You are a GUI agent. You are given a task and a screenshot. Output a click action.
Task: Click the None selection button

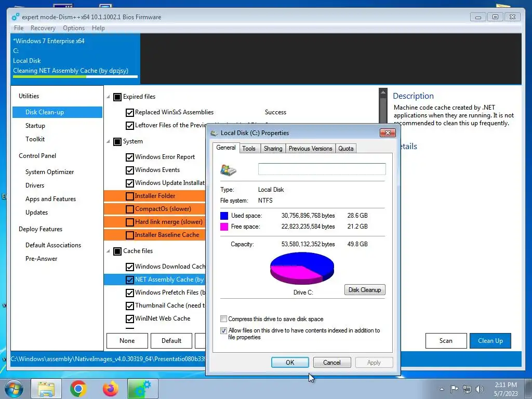tap(127, 341)
